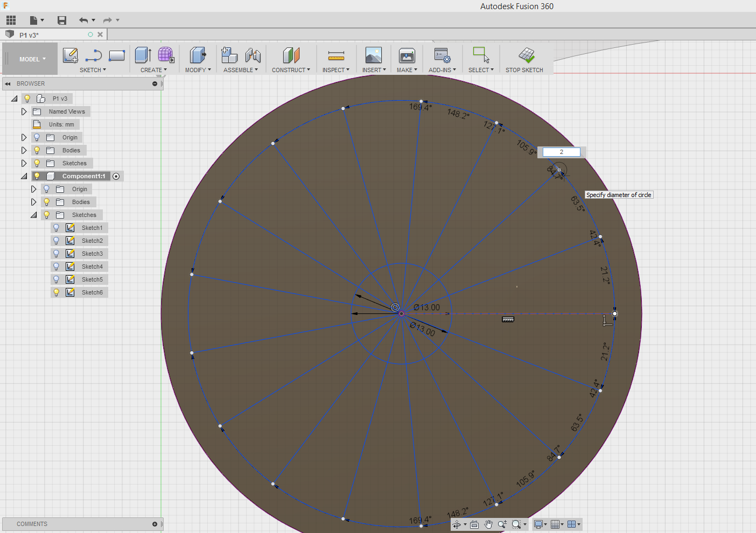The height and width of the screenshot is (533, 756).
Task: Select the New Component assemble icon
Action: (229, 55)
